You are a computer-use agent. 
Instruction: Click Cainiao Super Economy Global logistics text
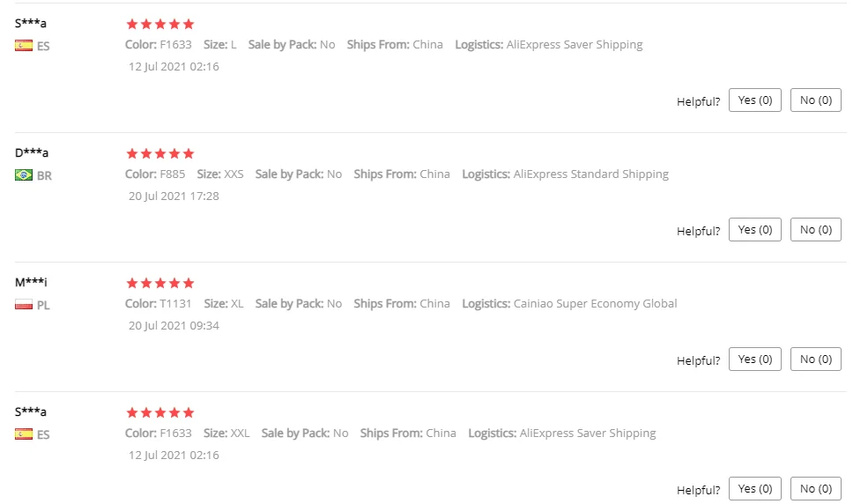click(x=595, y=304)
